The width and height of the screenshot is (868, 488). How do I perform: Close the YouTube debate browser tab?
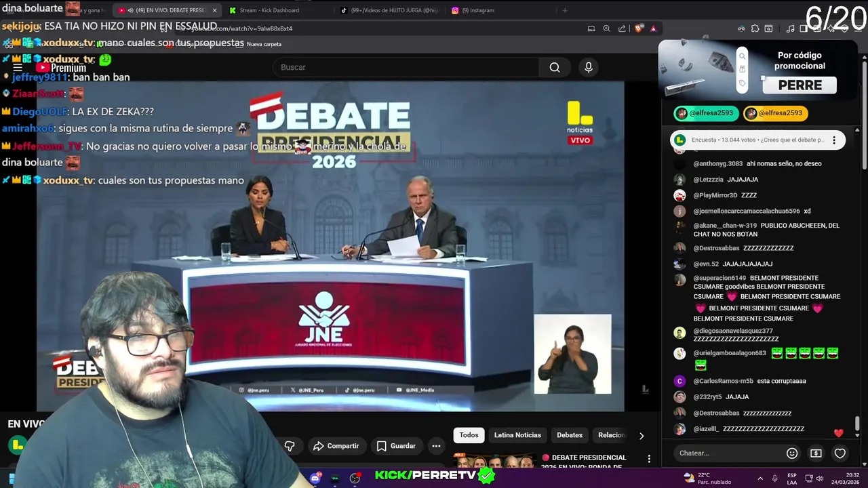click(214, 10)
